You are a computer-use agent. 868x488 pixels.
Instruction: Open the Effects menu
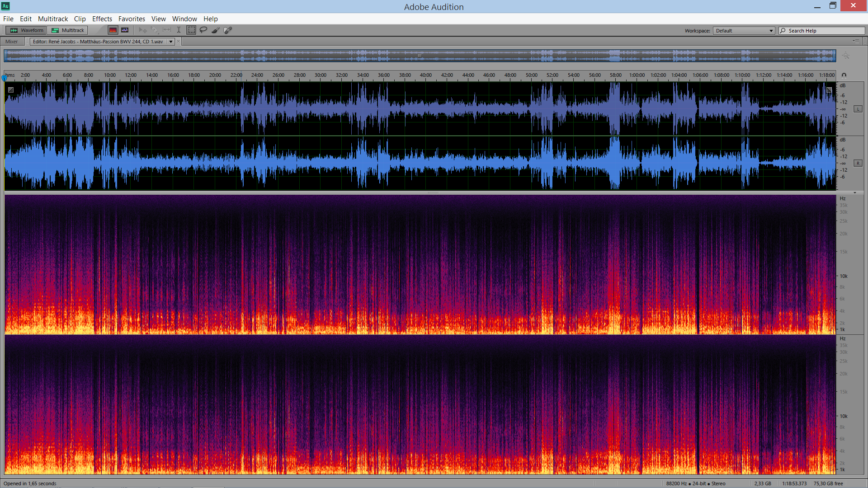(102, 19)
